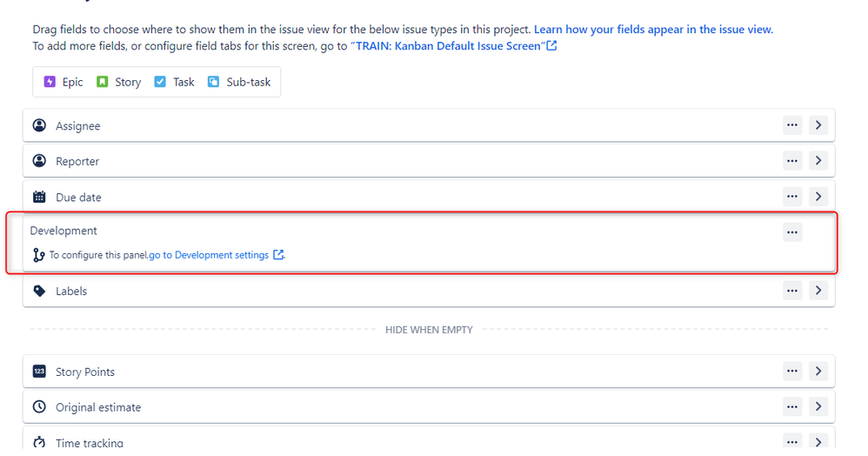Image resolution: width=868 pixels, height=456 pixels.
Task: Click the green Story issue type icon
Action: 103,82
